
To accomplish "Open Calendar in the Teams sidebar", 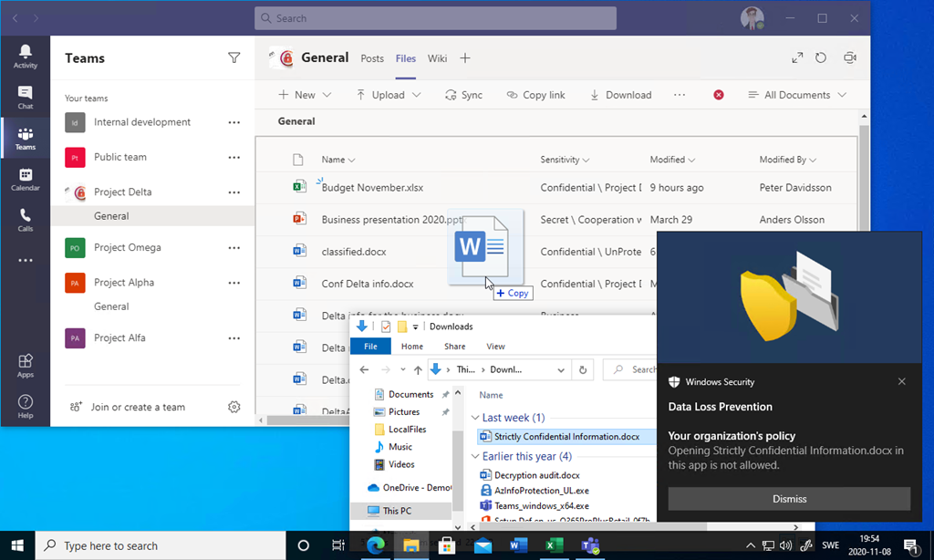I will (x=26, y=179).
